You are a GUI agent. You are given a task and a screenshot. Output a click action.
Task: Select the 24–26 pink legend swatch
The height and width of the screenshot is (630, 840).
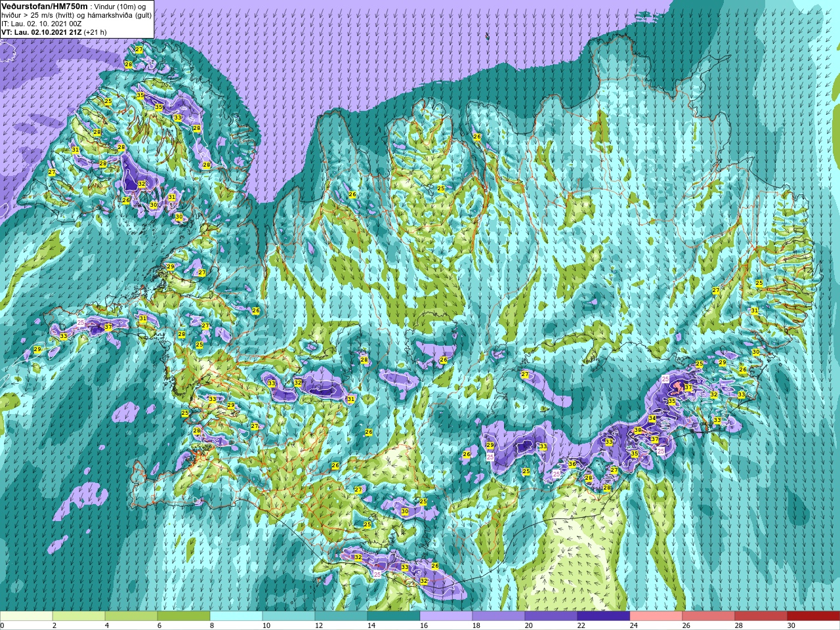point(656,617)
